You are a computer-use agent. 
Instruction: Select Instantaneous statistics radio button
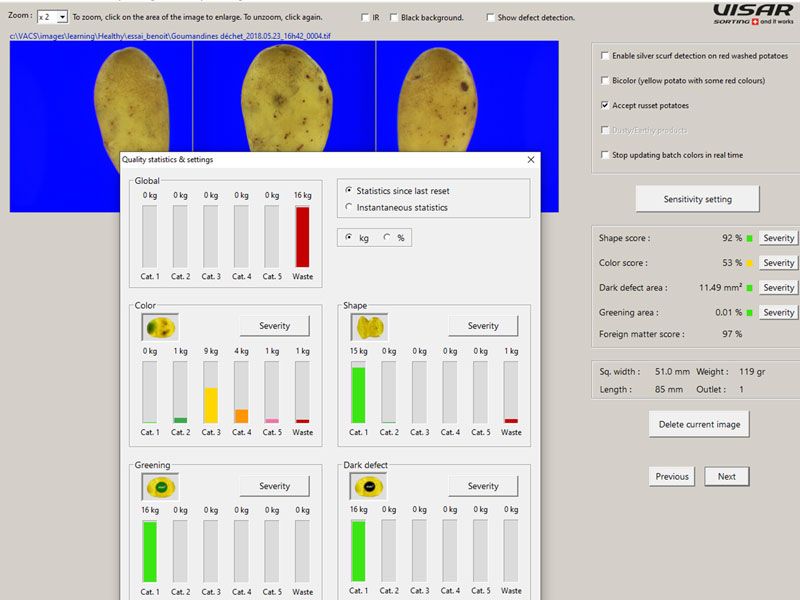(x=348, y=207)
